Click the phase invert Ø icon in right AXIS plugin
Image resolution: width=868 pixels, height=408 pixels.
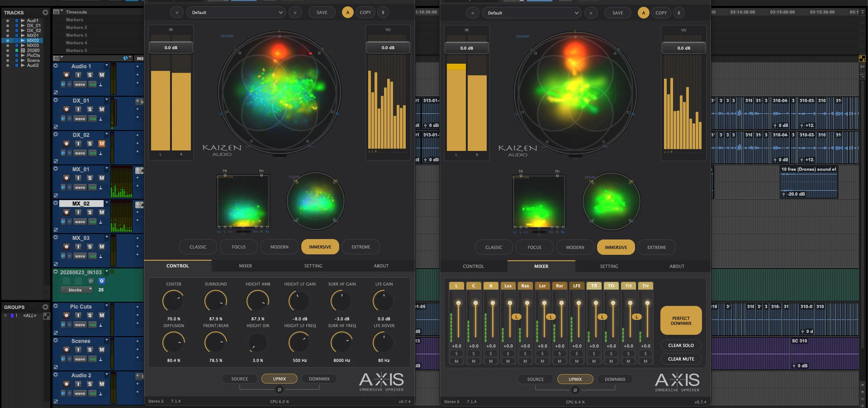point(575,390)
